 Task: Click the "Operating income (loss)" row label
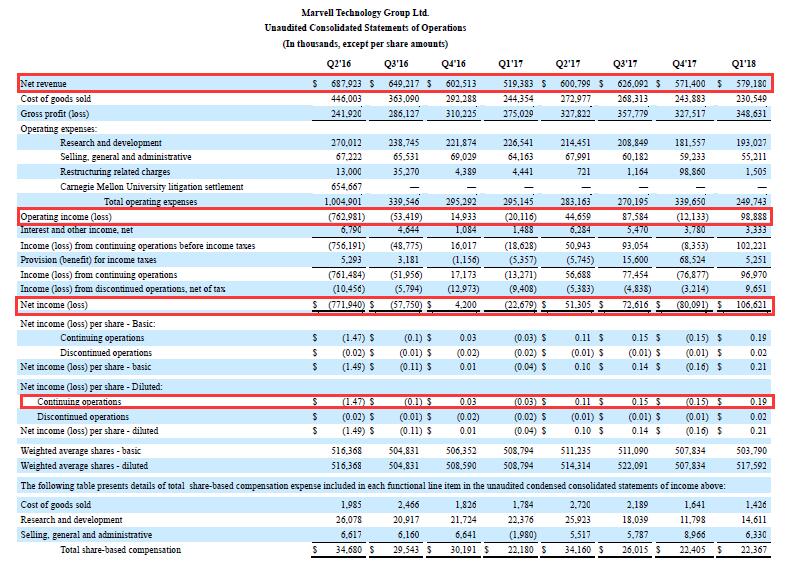(x=66, y=217)
